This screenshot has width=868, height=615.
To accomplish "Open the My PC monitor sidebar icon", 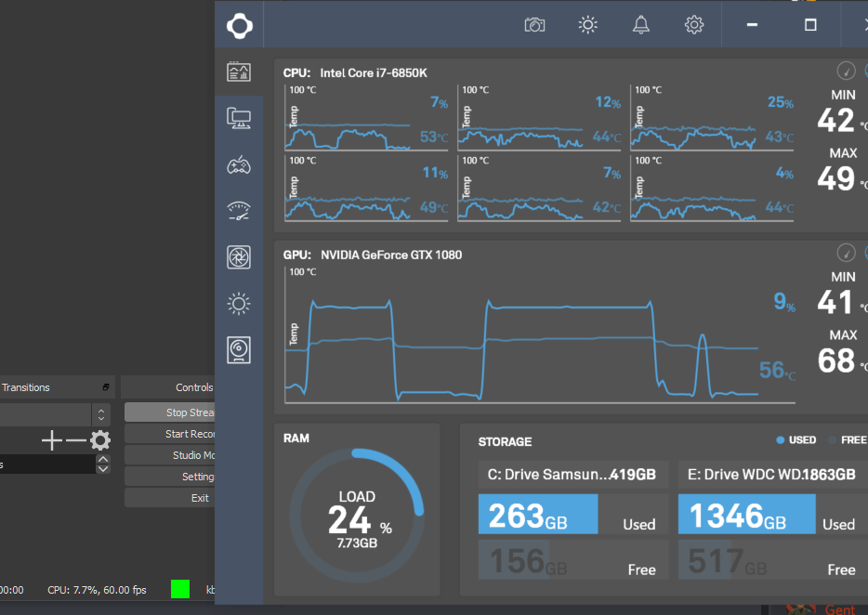I will point(239,119).
